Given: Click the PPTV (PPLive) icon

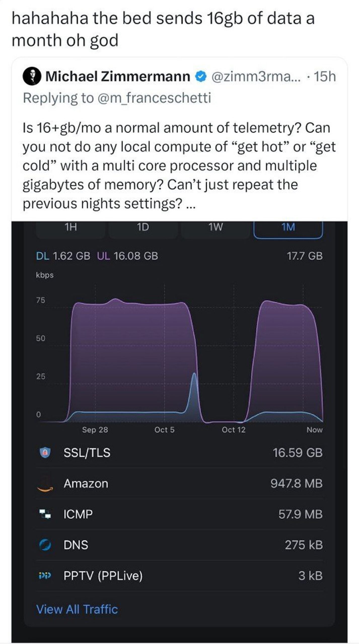Looking at the screenshot, I should point(45,575).
